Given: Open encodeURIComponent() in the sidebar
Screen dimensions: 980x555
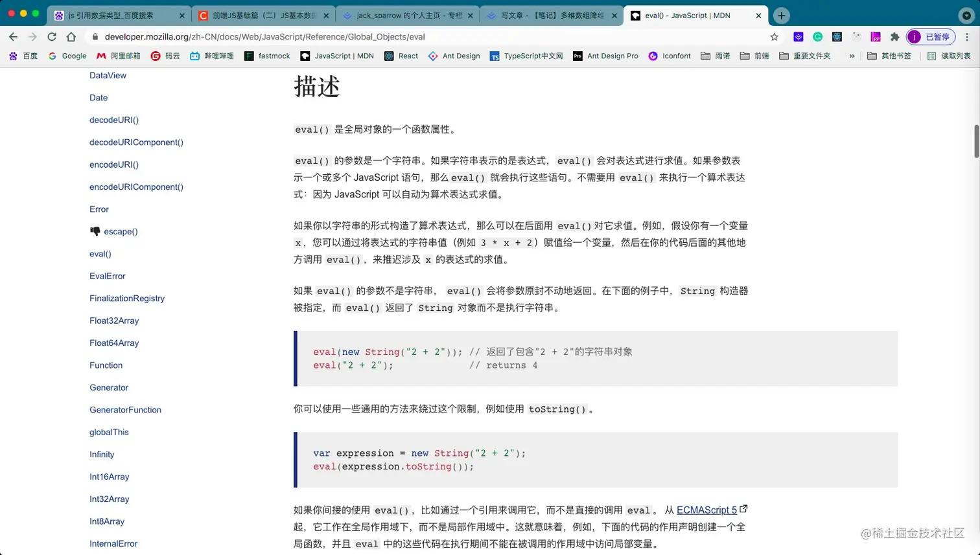Looking at the screenshot, I should pyautogui.click(x=136, y=187).
